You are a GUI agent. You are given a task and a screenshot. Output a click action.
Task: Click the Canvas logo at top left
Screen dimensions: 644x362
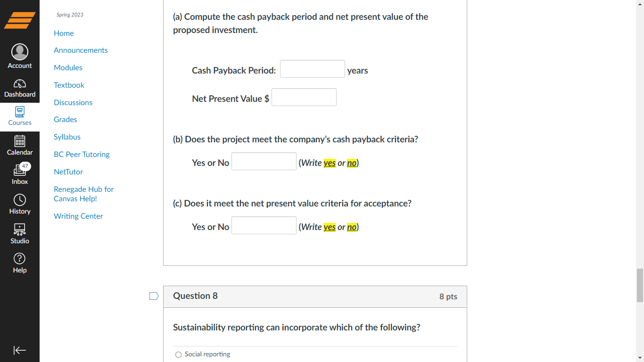tap(19, 20)
